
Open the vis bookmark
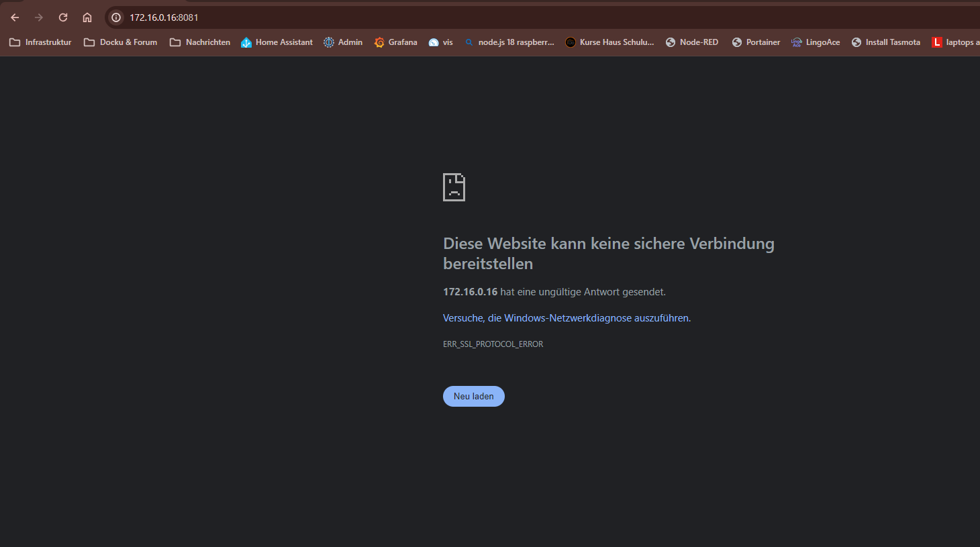coord(441,42)
